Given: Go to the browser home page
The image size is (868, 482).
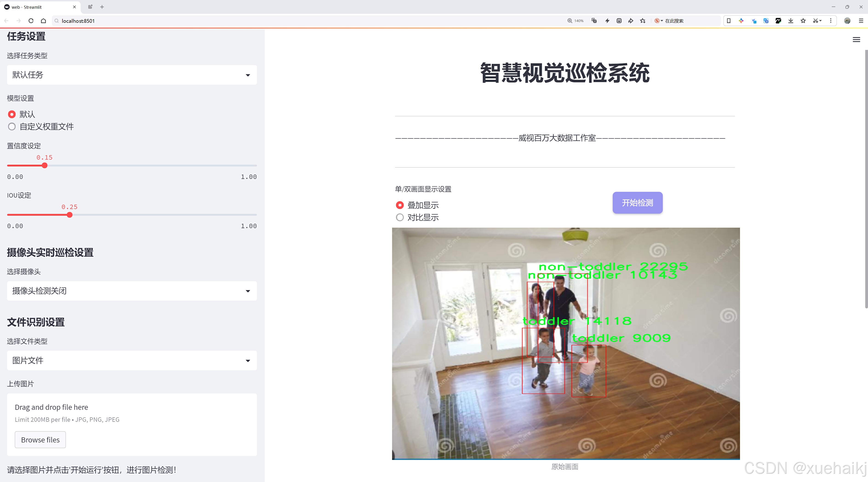Looking at the screenshot, I should [x=43, y=20].
